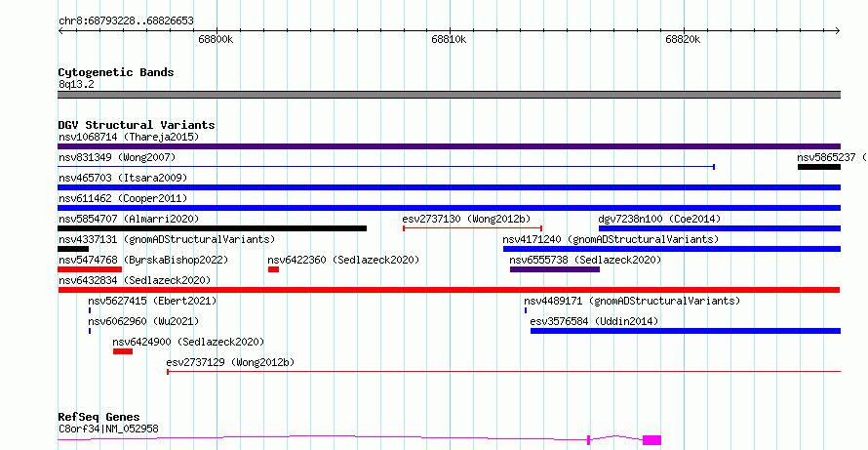868x450 pixels.
Task: Select the purple nsv1068714 variant bar
Action: click(x=449, y=146)
